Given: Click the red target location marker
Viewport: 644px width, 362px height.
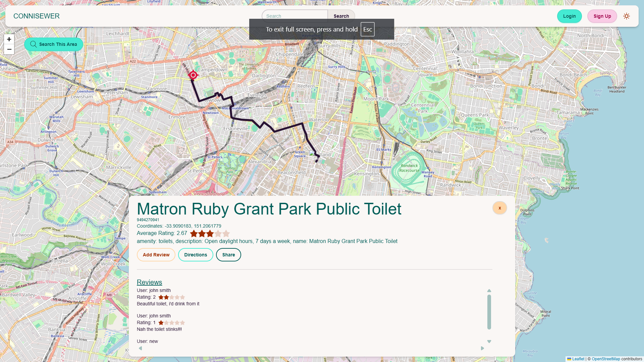Looking at the screenshot, I should 193,75.
